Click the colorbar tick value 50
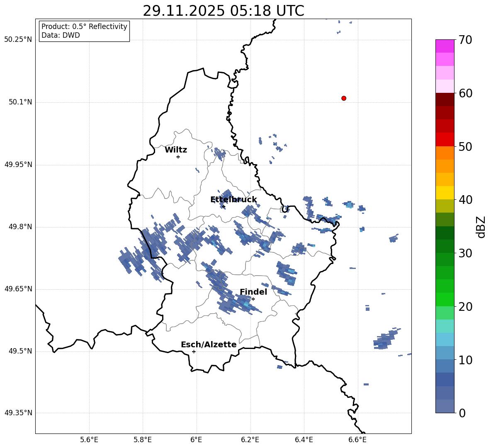Viewport: 491px width, 448px height. pos(465,146)
